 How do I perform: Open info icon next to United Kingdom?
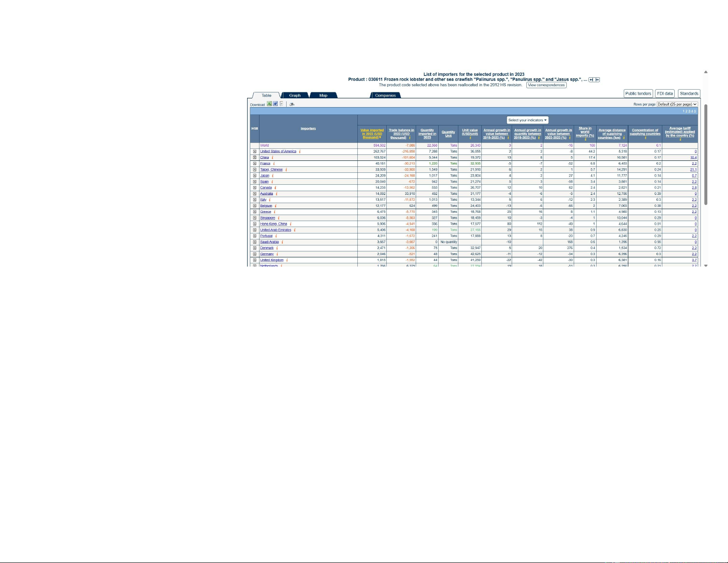tap(287, 260)
